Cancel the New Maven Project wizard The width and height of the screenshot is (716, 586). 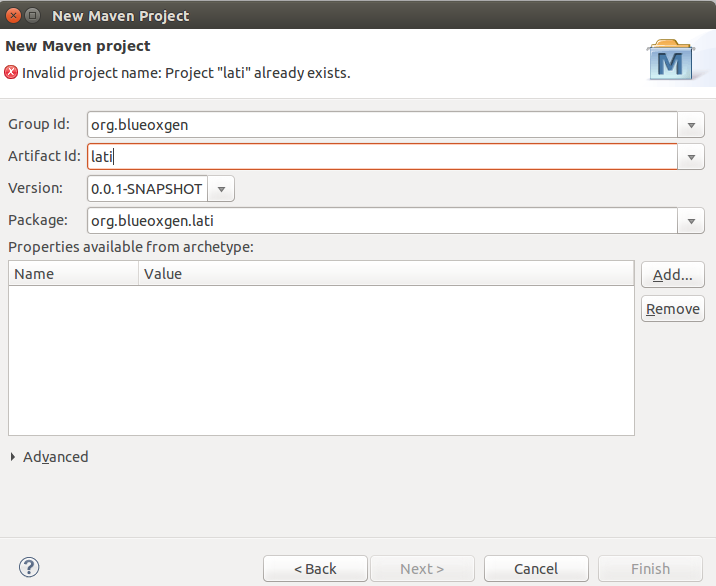536,569
